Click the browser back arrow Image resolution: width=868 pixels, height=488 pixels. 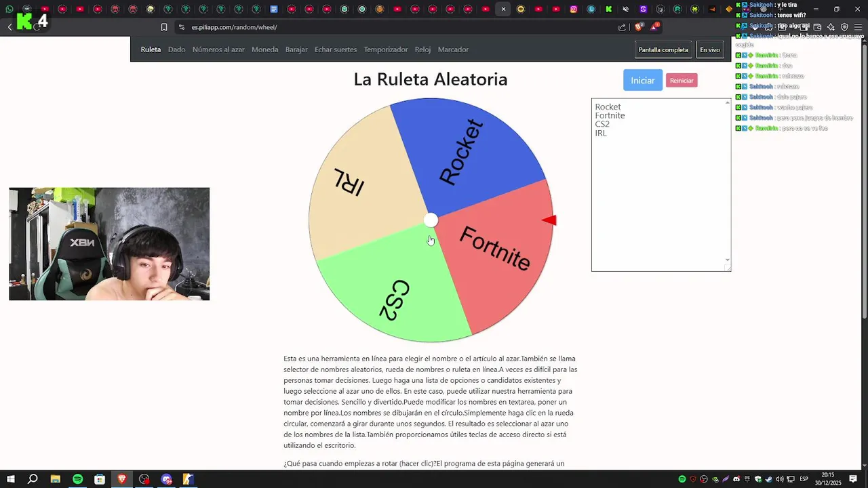coord(9,27)
